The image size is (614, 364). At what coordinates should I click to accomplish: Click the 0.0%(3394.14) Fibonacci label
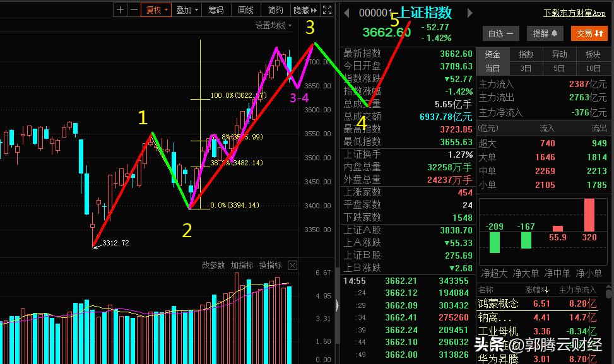click(x=235, y=205)
